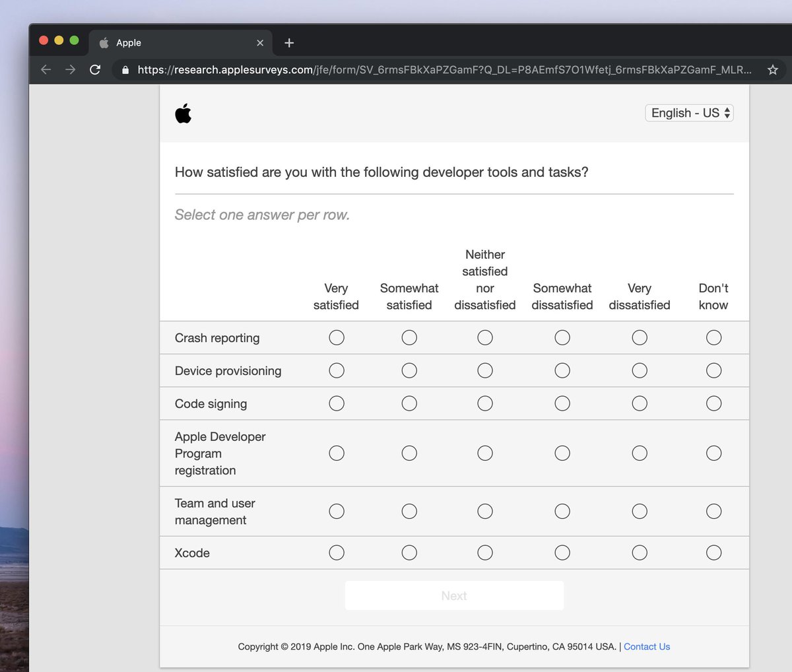Open a new tab with the plus icon
This screenshot has width=792, height=672.
click(x=289, y=43)
